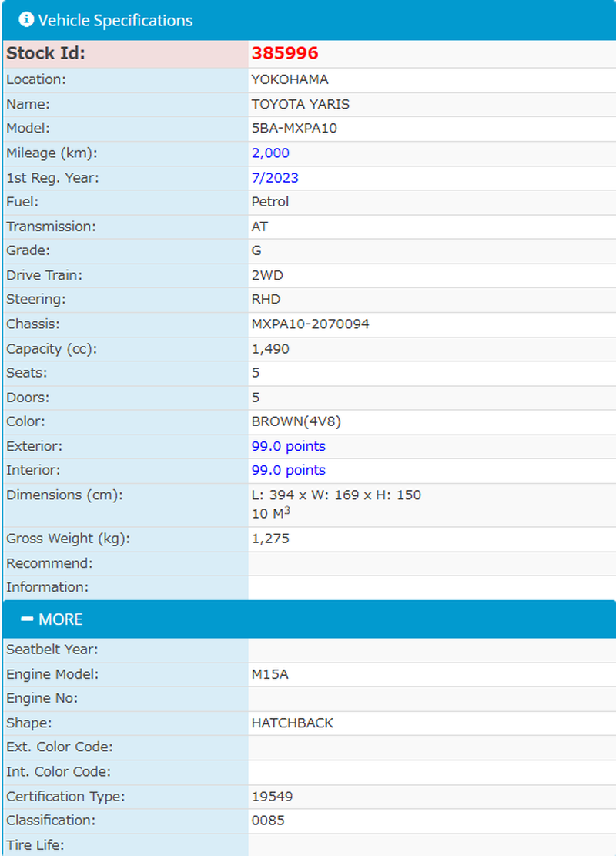
Task: Select the chassis number MXPA10-2070094
Action: click(310, 324)
